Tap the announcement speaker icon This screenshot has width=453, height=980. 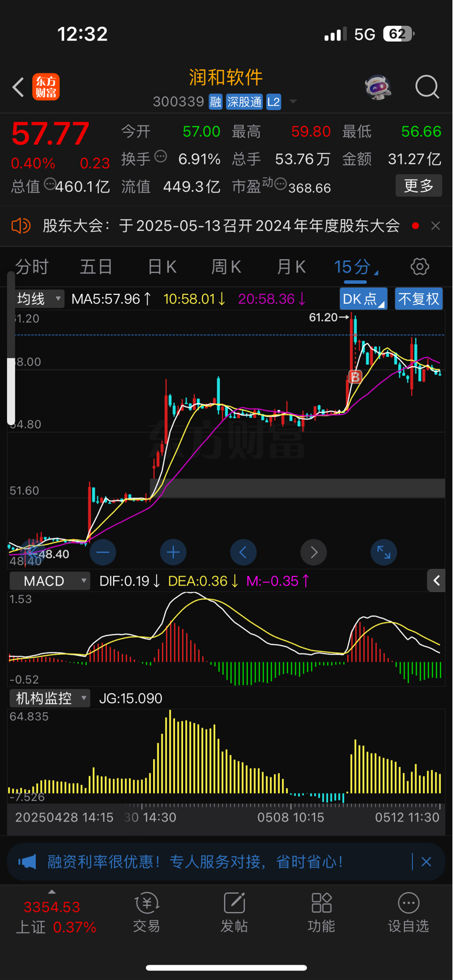[x=21, y=226]
